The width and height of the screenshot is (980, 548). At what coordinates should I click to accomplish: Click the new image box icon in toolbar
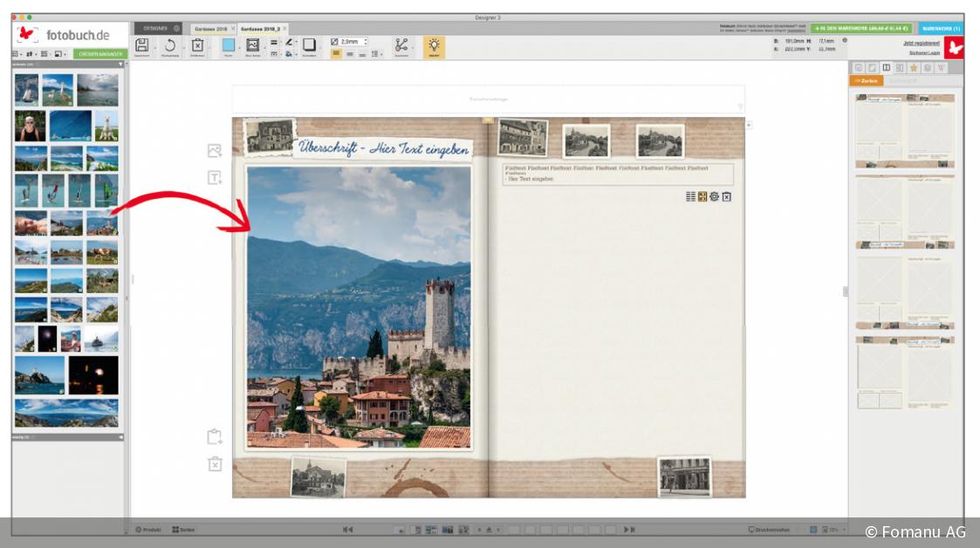pyautogui.click(x=252, y=45)
